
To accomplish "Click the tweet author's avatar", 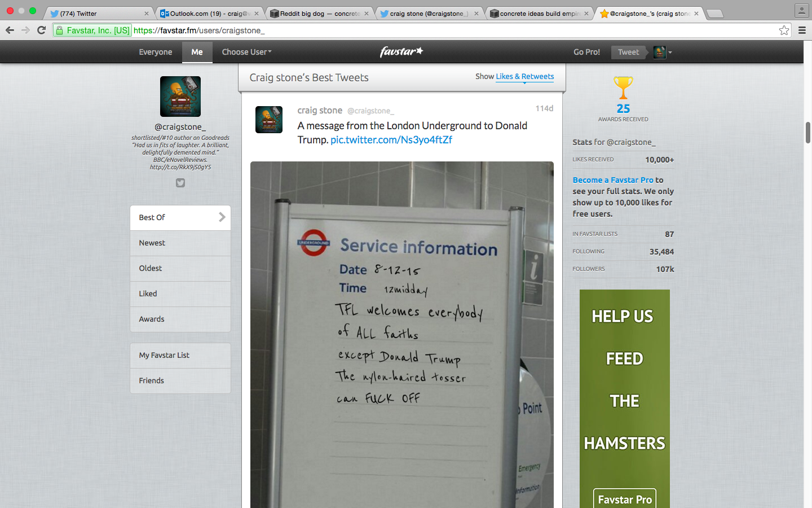I will [x=269, y=120].
